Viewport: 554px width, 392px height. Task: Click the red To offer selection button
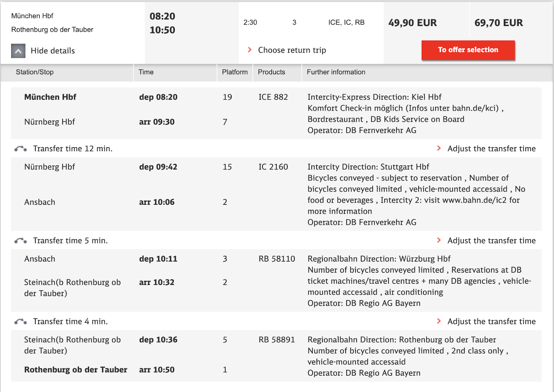[468, 50]
